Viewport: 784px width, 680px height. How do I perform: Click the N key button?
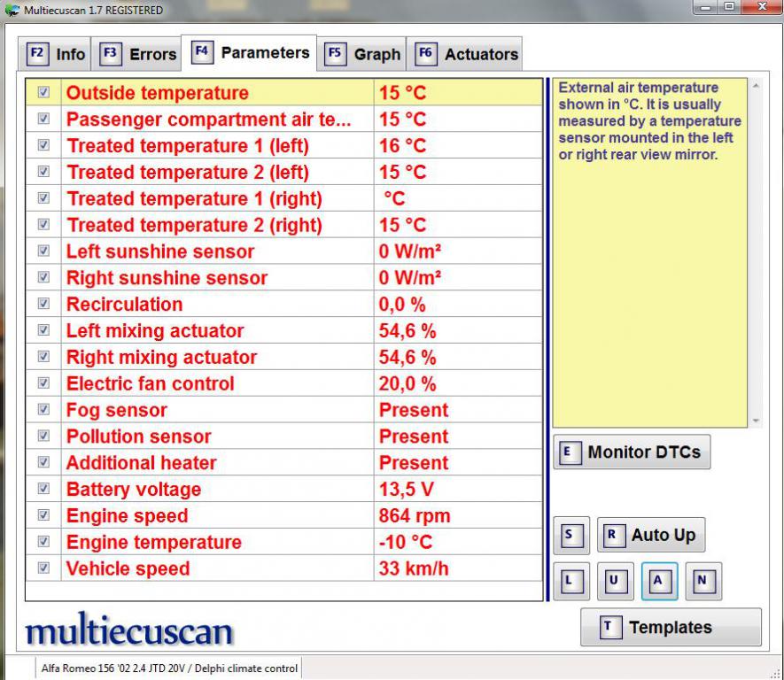click(x=703, y=582)
